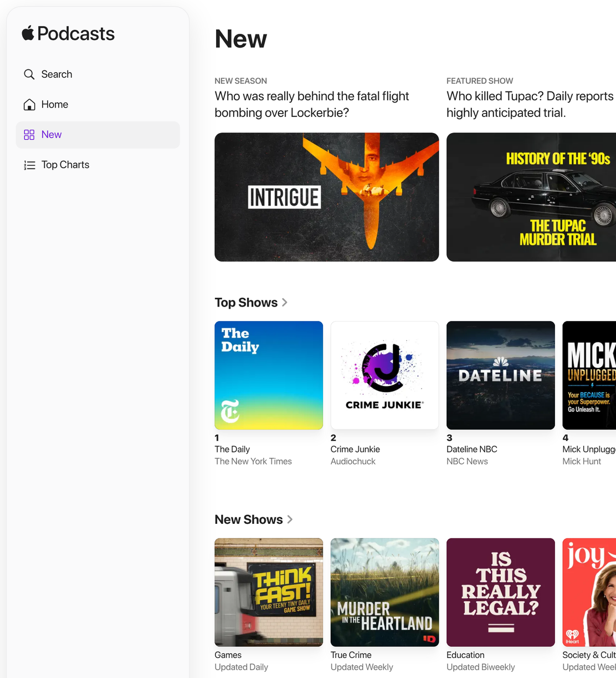This screenshot has height=678, width=616.
Task: Open the Dateline NBC artwork
Action: coord(501,375)
